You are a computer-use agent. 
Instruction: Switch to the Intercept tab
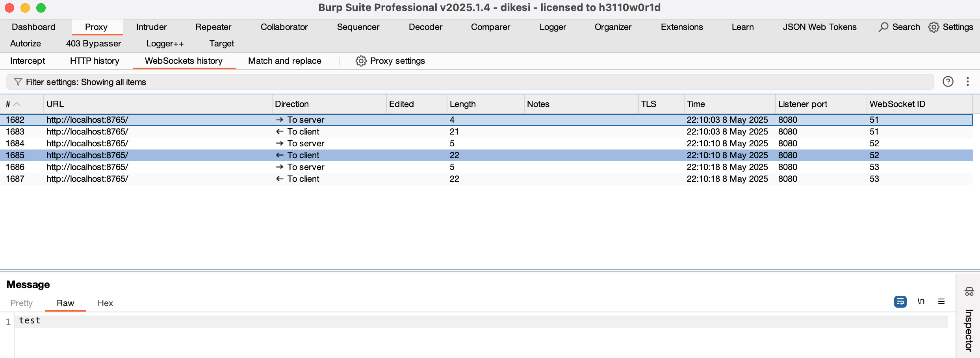point(28,61)
